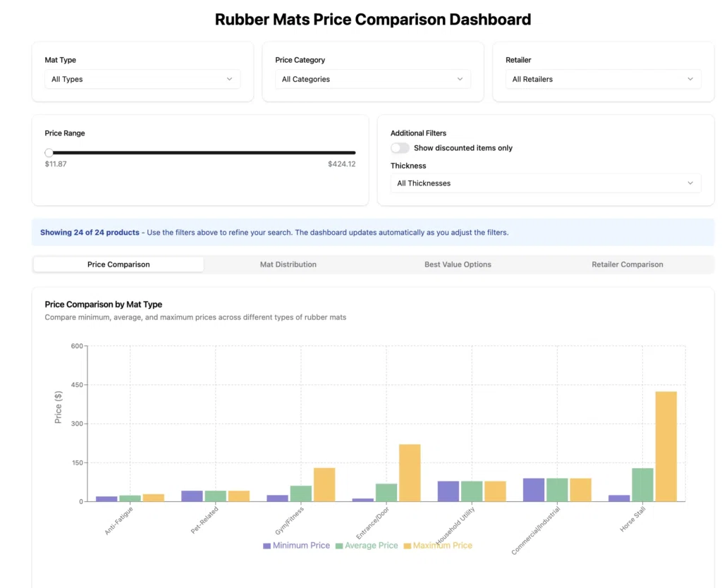Image resolution: width=722 pixels, height=588 pixels.
Task: Click the Rubber Mats Price Comparison Dashboard title
Action: point(373,19)
